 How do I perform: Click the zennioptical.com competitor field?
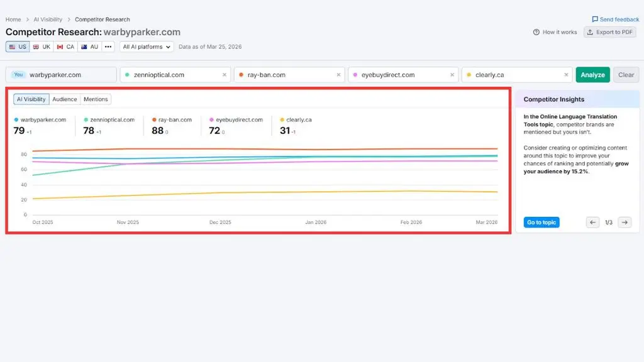175,75
